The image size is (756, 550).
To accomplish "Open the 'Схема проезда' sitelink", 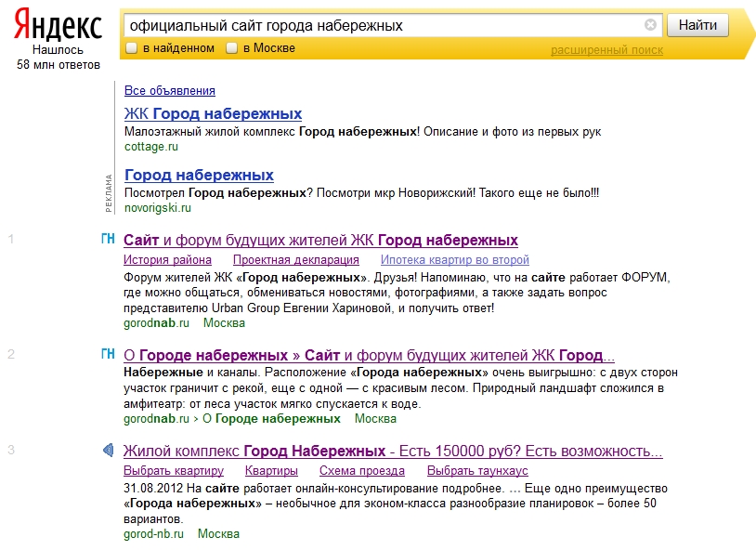I will pyautogui.click(x=362, y=470).
